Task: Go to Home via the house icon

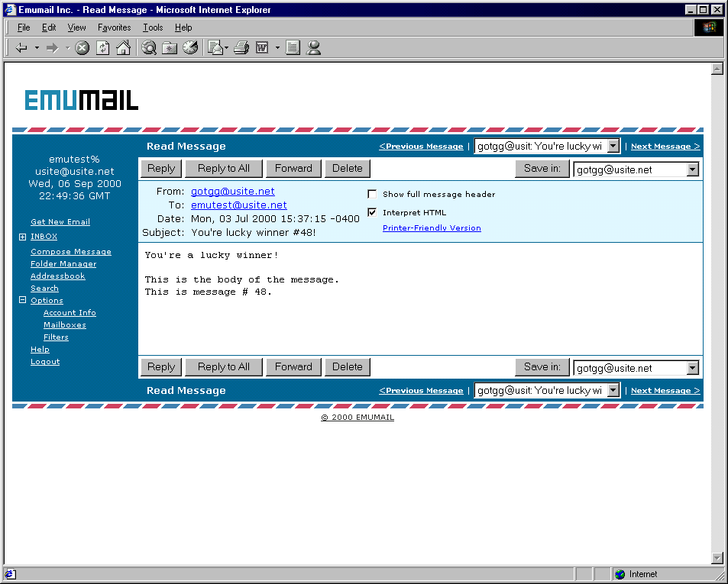Action: [x=123, y=48]
